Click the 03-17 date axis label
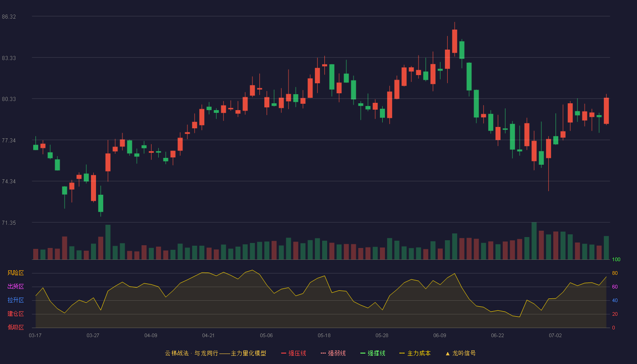637x364 pixels. point(35,335)
